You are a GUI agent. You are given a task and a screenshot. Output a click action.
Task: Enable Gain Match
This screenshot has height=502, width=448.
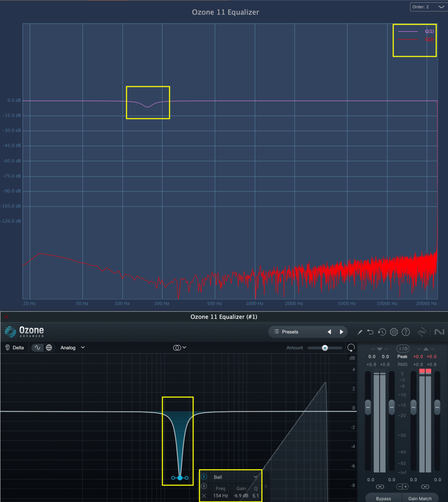point(420,498)
